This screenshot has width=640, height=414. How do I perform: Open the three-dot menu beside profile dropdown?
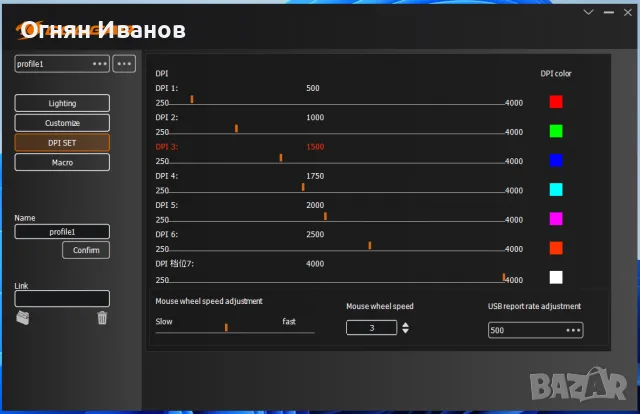pos(124,64)
